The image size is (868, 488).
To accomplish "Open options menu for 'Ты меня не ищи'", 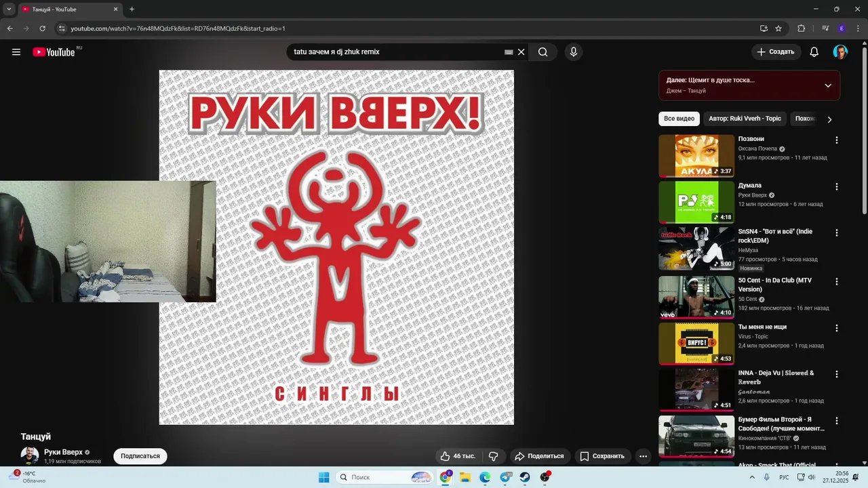I will pyautogui.click(x=836, y=328).
